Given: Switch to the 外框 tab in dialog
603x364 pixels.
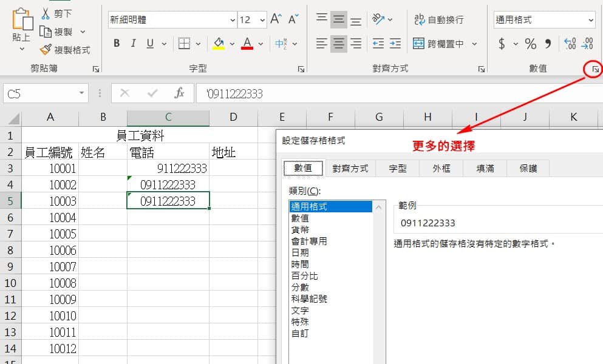Looking at the screenshot, I should coord(441,169).
